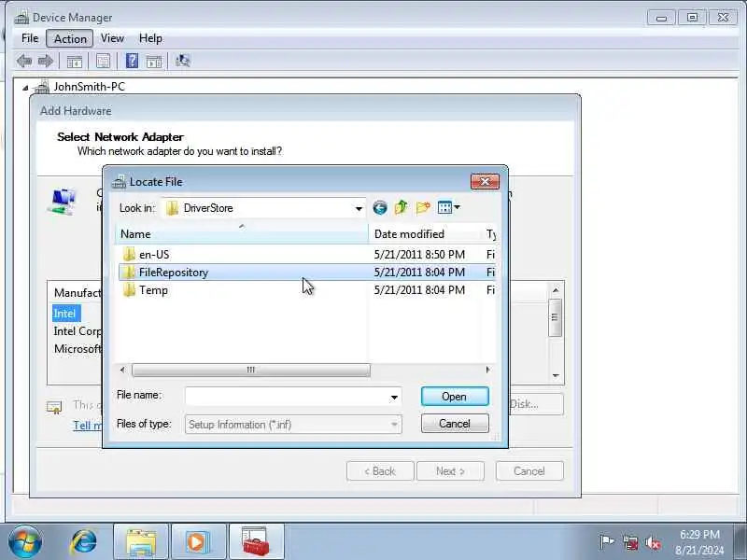This screenshot has width=747, height=560.
Task: Open the File menu
Action: tap(30, 38)
